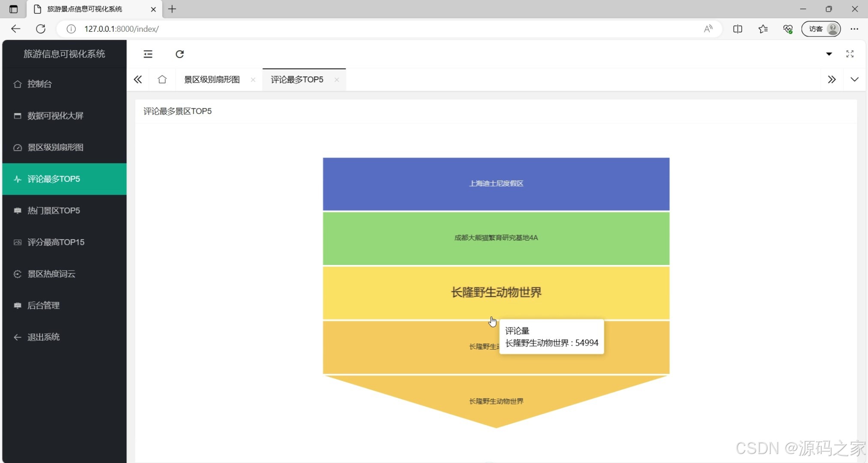Click the home breadcrumb icon

click(162, 79)
